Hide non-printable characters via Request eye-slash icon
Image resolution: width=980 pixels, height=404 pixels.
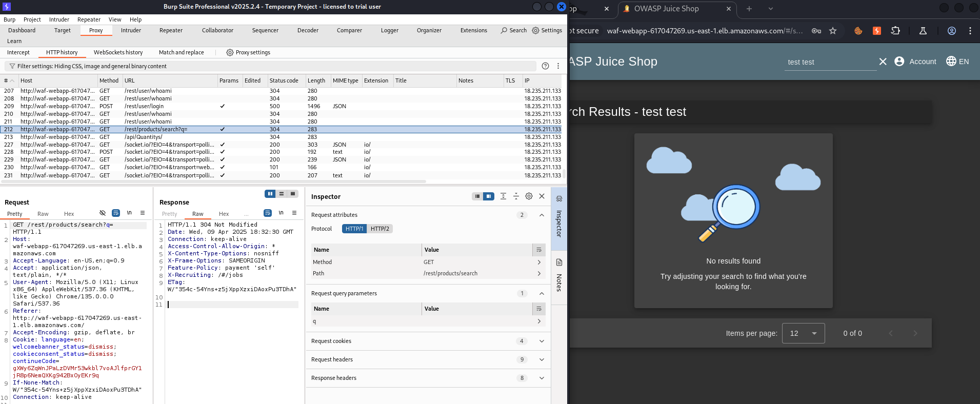click(x=103, y=213)
